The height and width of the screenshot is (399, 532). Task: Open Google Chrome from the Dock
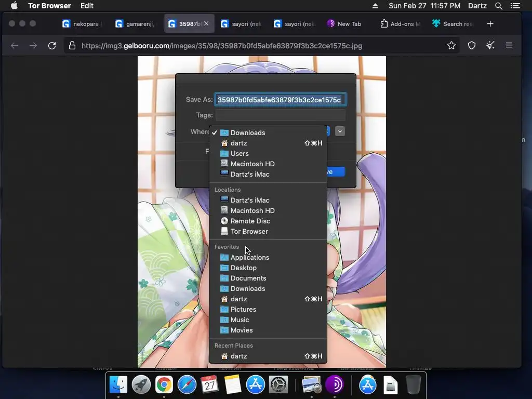pyautogui.click(x=164, y=385)
